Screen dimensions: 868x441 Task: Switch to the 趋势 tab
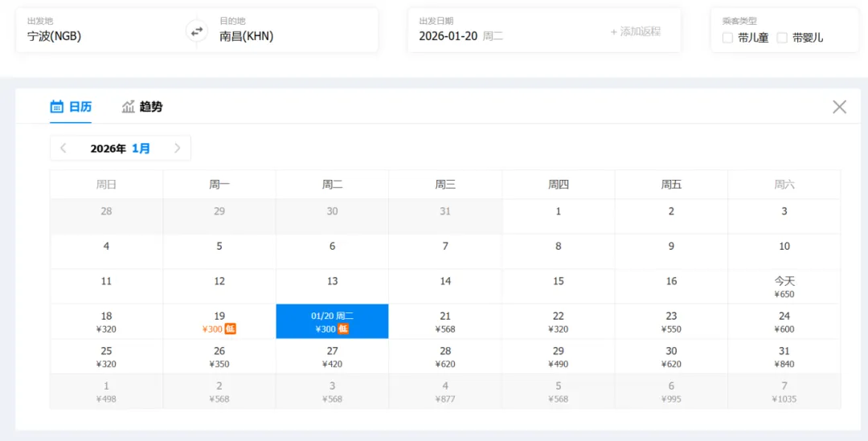coord(142,107)
